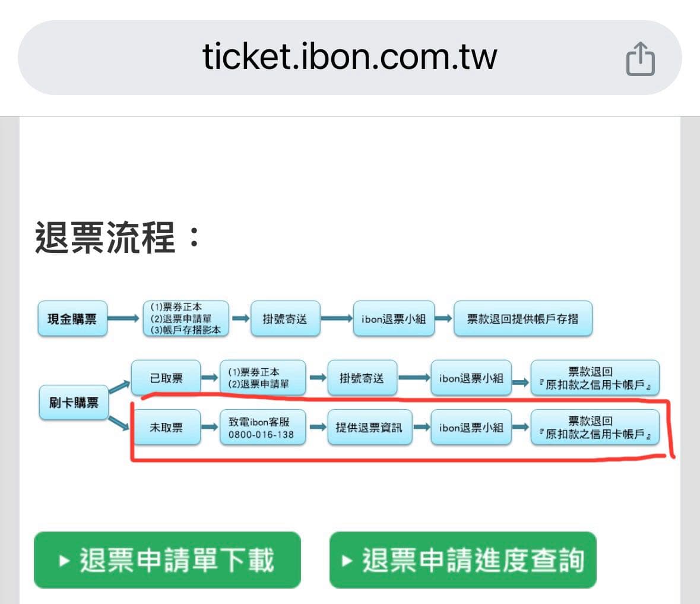Open the 退票申請單下載 button
The image size is (700, 604).
click(167, 560)
